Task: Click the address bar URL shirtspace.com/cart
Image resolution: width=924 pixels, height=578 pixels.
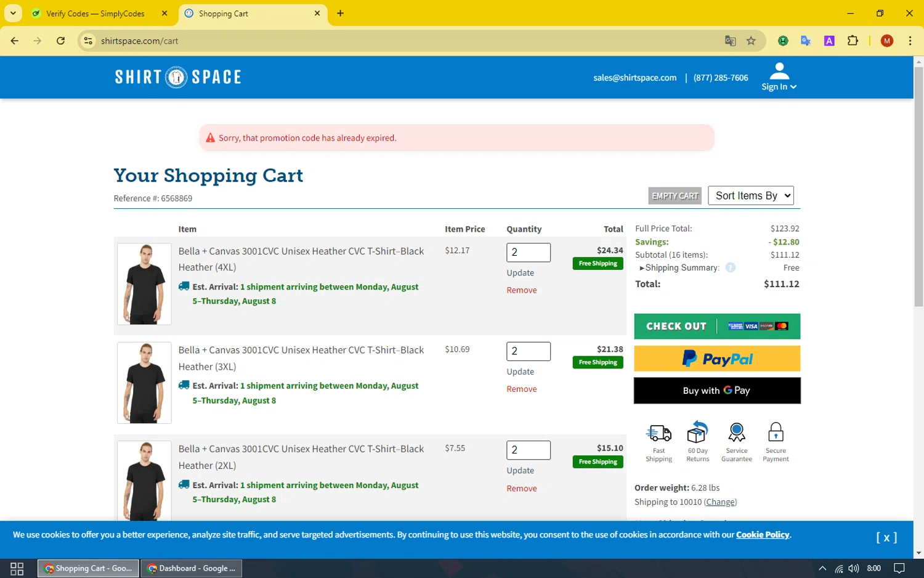Action: [x=139, y=41]
